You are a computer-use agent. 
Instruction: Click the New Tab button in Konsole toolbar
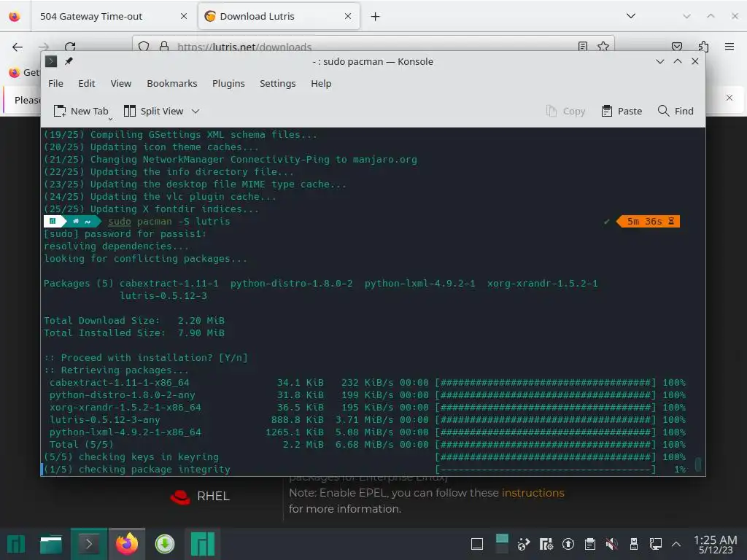point(80,111)
